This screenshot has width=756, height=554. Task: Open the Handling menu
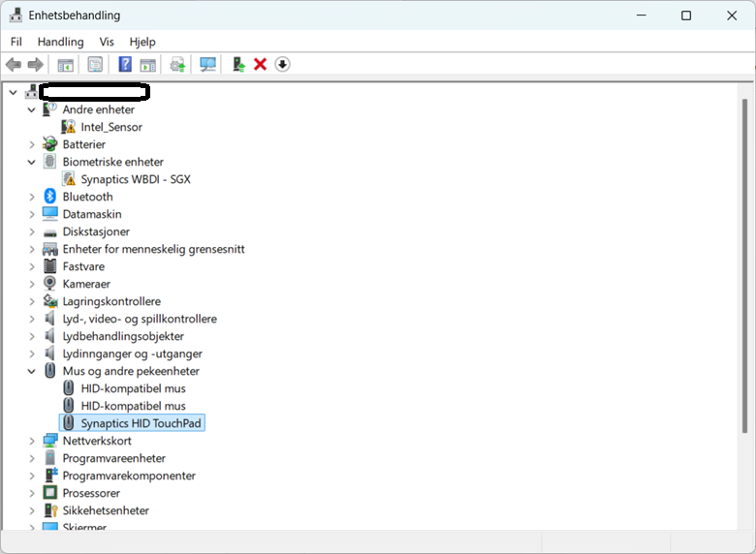[x=61, y=42]
